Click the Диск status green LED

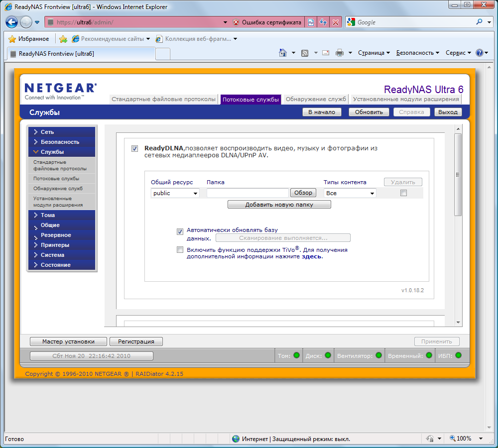click(x=328, y=355)
